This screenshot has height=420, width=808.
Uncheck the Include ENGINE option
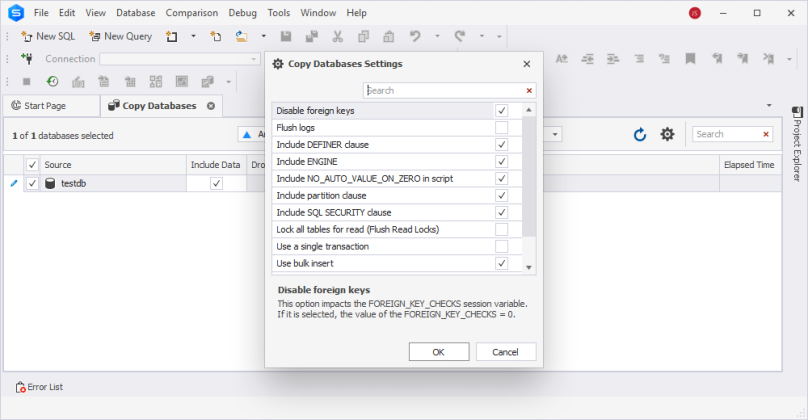[x=501, y=162]
